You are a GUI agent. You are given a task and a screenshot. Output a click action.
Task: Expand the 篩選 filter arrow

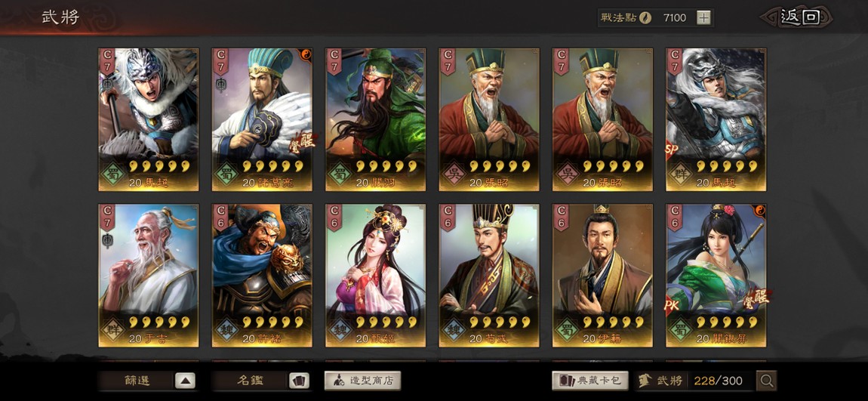(185, 381)
